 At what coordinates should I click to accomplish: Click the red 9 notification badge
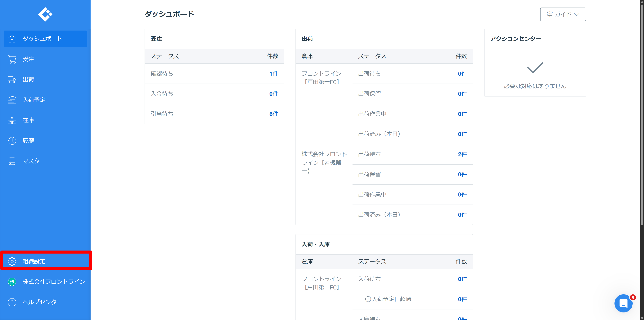click(x=633, y=298)
